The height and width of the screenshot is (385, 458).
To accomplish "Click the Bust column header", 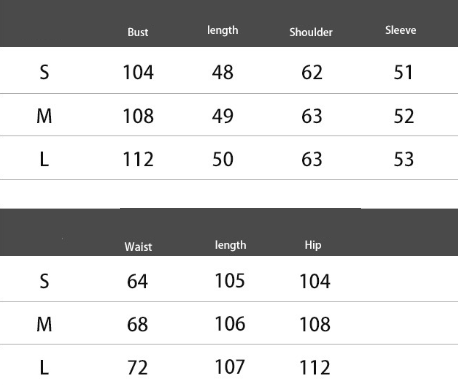I will [x=138, y=32].
